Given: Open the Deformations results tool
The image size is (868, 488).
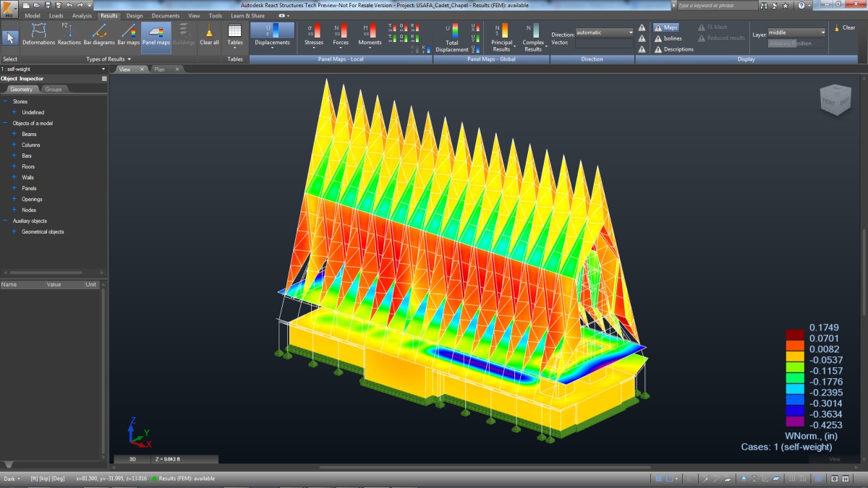Looking at the screenshot, I should [x=39, y=34].
